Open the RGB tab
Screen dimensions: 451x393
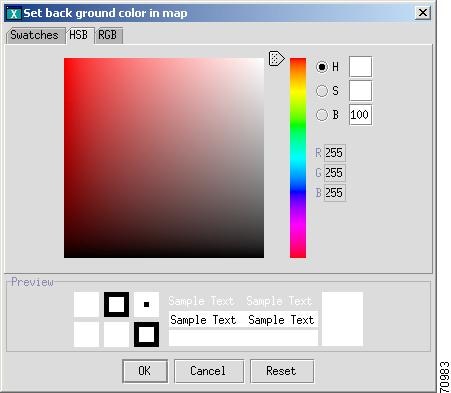(x=108, y=35)
